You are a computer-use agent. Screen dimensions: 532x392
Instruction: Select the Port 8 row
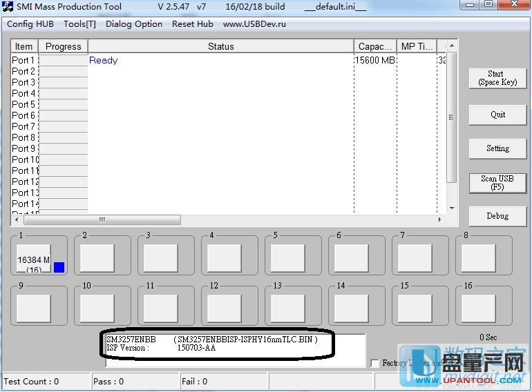(229, 137)
